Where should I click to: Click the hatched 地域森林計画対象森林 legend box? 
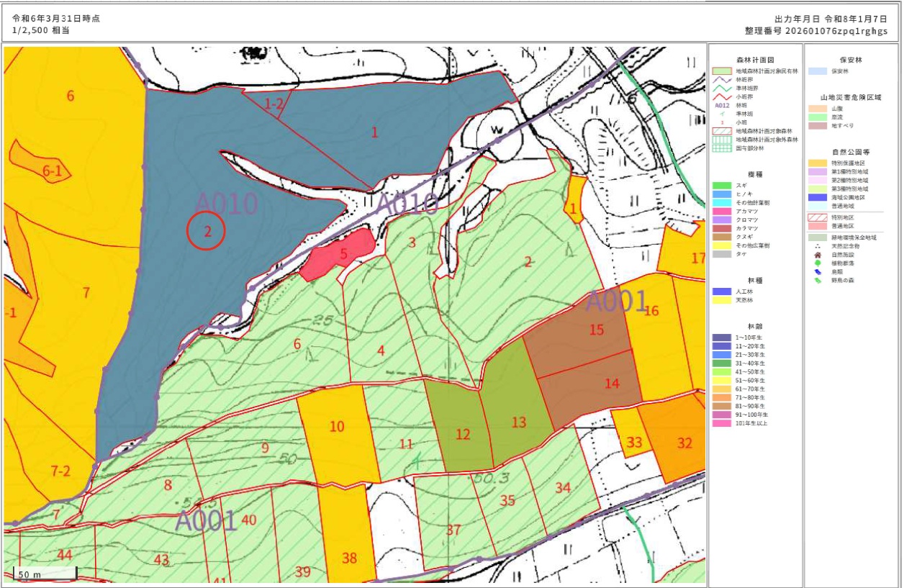pyautogui.click(x=721, y=131)
